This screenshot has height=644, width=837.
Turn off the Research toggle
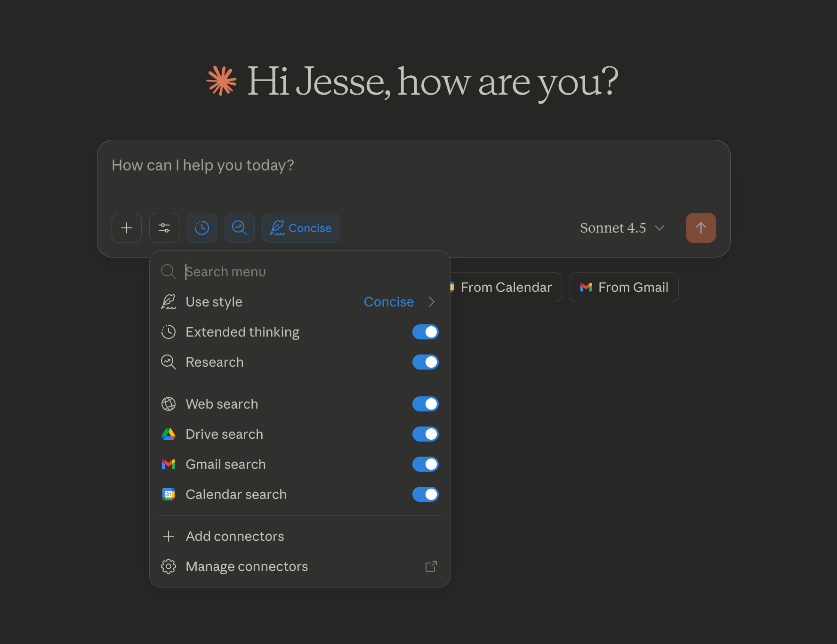tap(425, 362)
